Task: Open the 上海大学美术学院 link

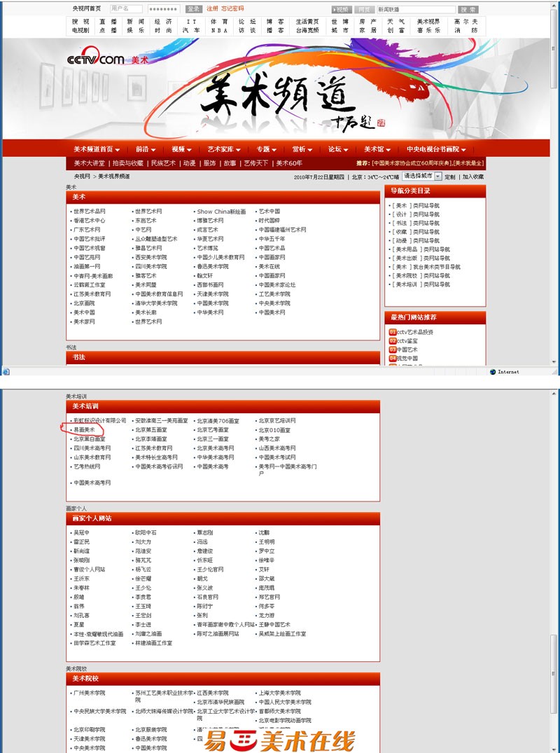Action: pos(279,693)
